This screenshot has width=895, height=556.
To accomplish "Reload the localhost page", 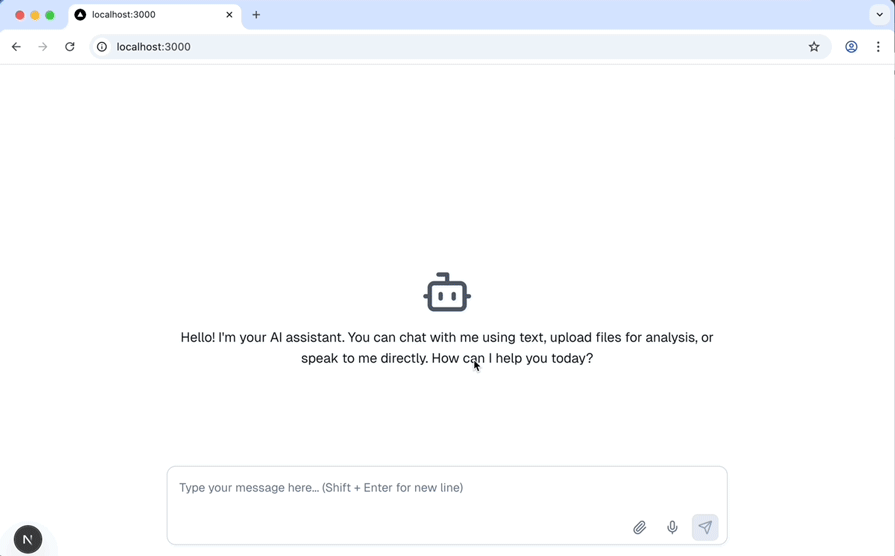I will (x=70, y=47).
